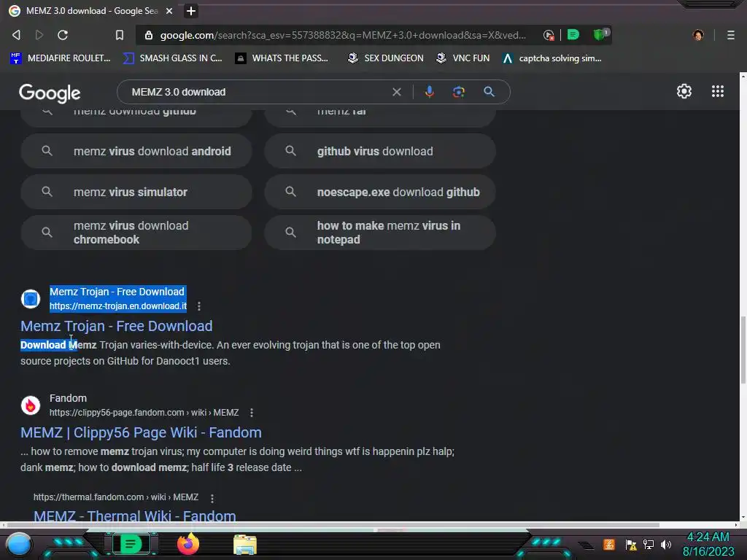Viewport: 747px width, 560px height.
Task: Open options menu for clippy56-page.fandom.com result
Action: [252, 413]
